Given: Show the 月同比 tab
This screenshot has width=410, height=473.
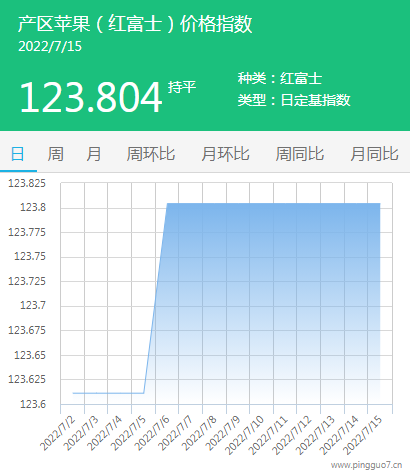Looking at the screenshot, I should pos(374,154).
